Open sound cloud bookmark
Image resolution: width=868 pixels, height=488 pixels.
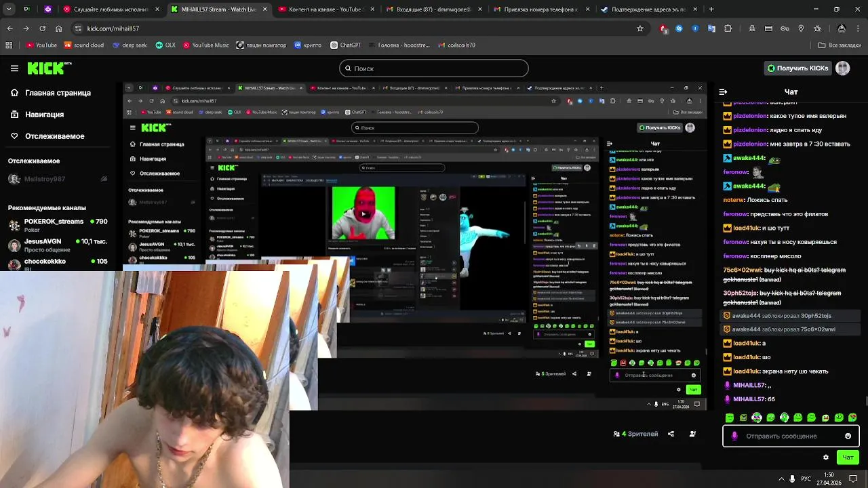point(83,45)
